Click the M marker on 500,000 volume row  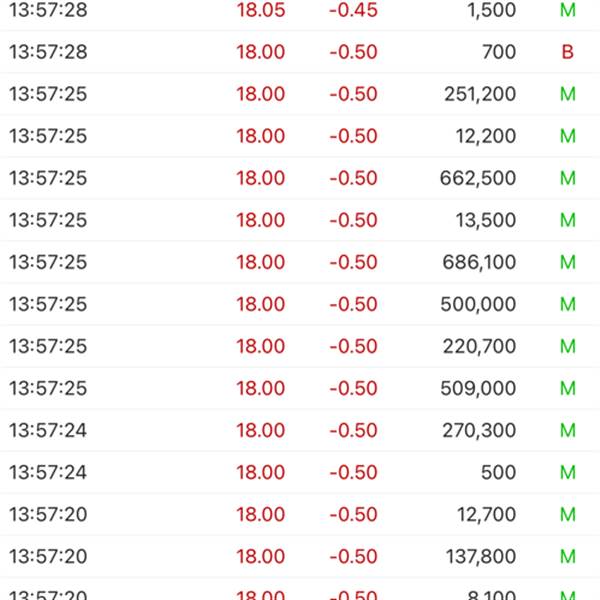tap(568, 304)
